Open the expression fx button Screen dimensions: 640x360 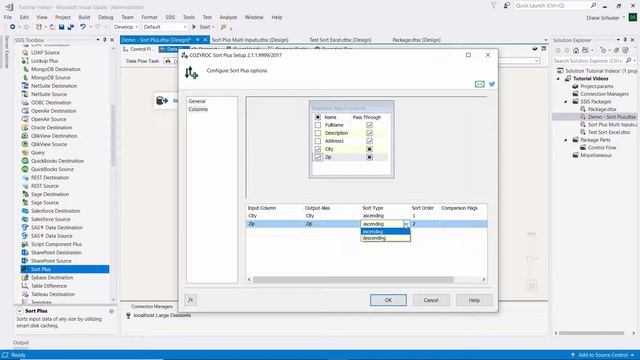(191, 300)
